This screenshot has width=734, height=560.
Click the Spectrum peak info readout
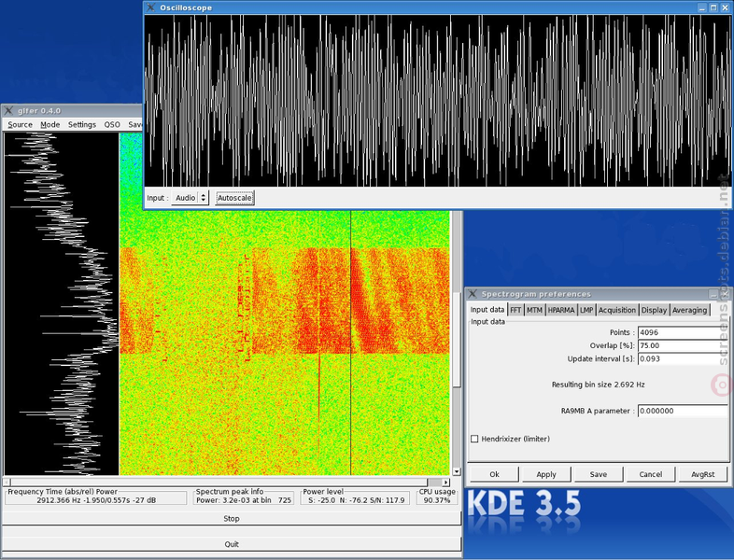[244, 500]
